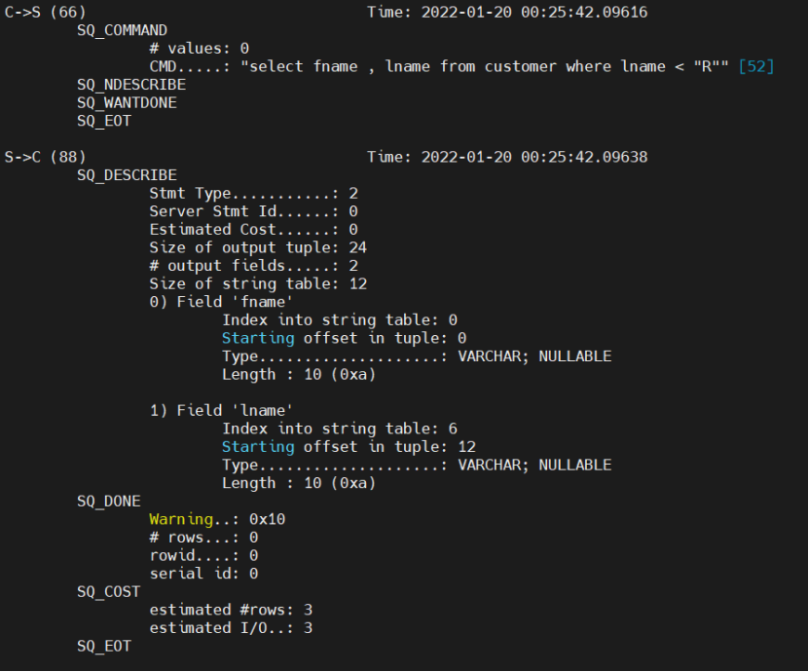
Task: Click the SQ_COST line
Action: coord(109,591)
